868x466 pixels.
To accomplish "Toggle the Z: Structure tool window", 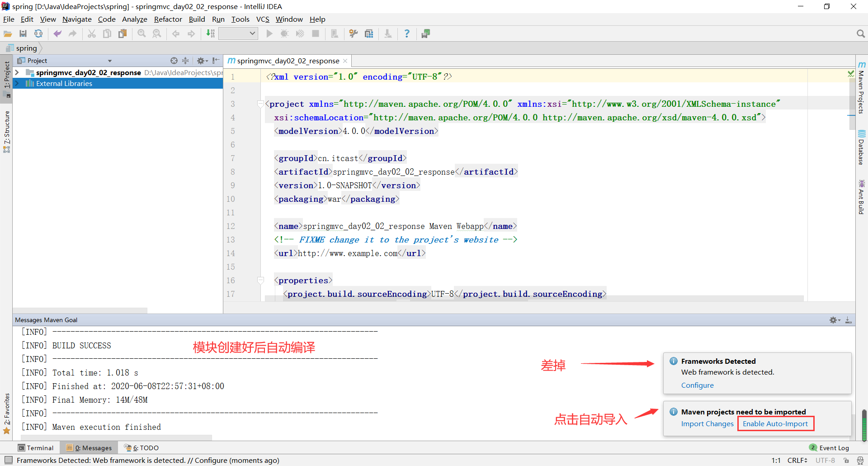I will click(x=6, y=132).
